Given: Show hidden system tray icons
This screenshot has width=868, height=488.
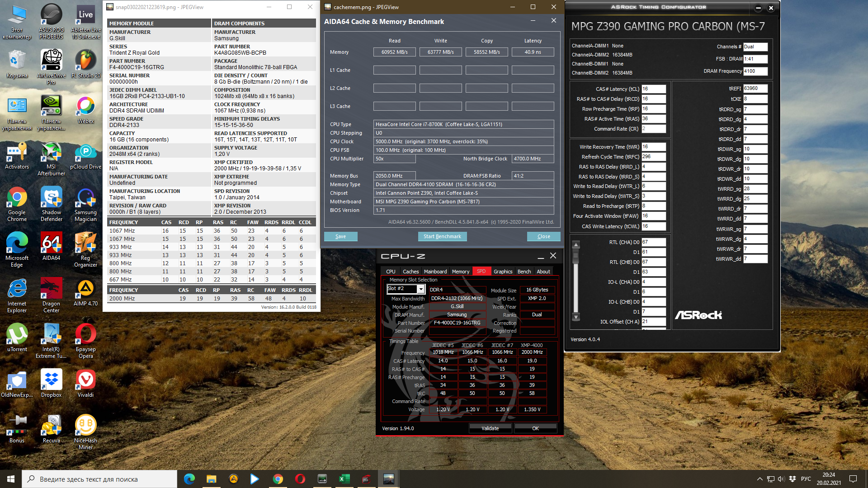Looking at the screenshot, I should [x=759, y=479].
